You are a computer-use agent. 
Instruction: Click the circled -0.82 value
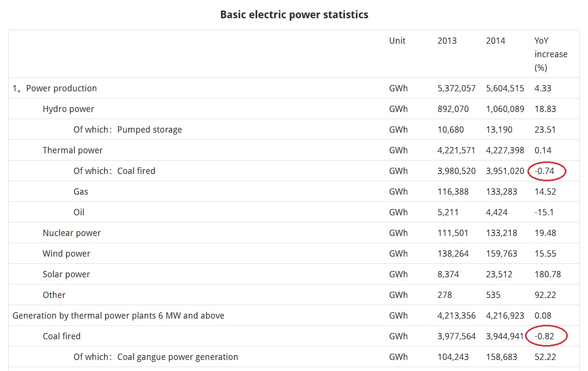point(544,336)
